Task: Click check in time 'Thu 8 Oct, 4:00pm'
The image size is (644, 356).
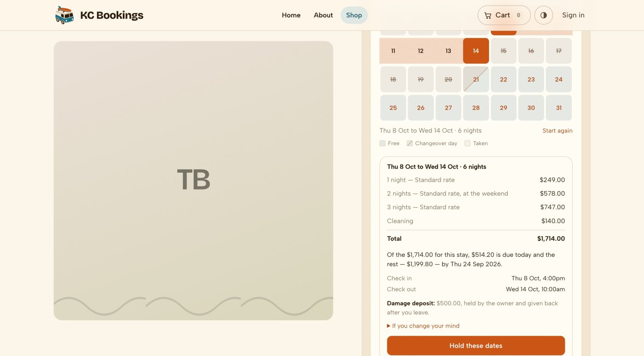Action: [x=538, y=278]
